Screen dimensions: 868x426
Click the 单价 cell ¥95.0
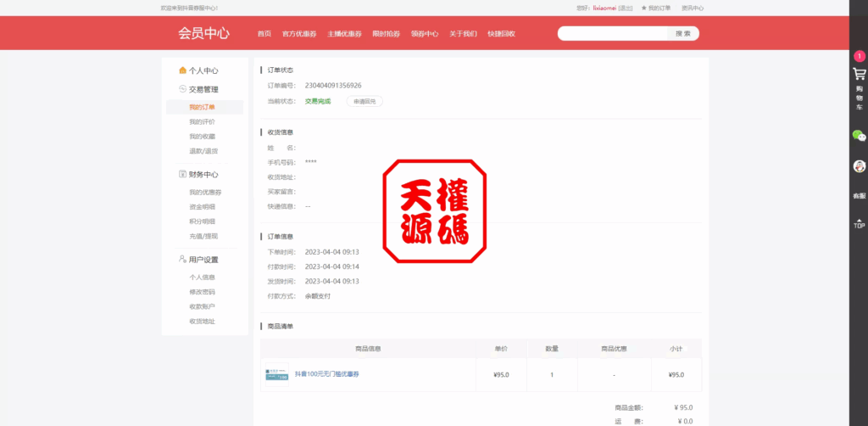(x=501, y=375)
